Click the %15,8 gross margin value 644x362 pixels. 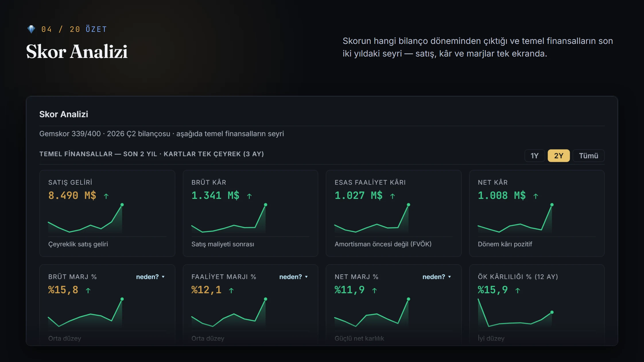[63, 290]
